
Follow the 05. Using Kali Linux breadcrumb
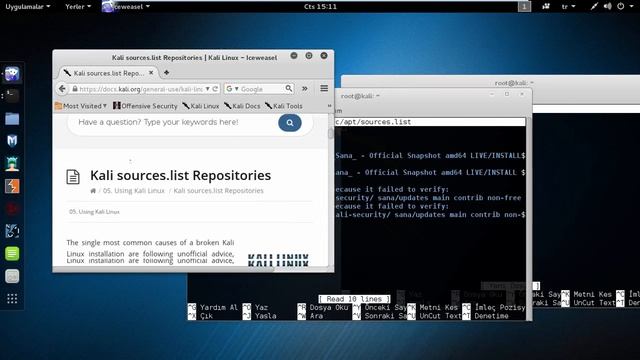point(133,191)
